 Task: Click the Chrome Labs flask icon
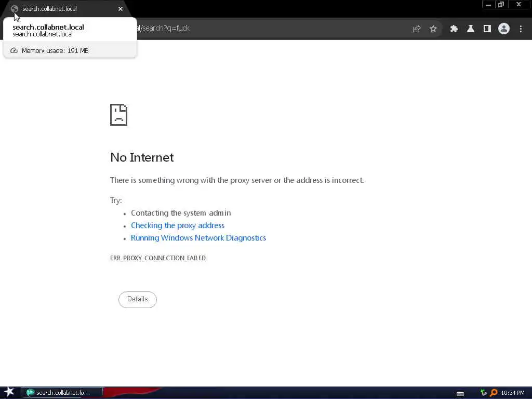pyautogui.click(x=470, y=29)
